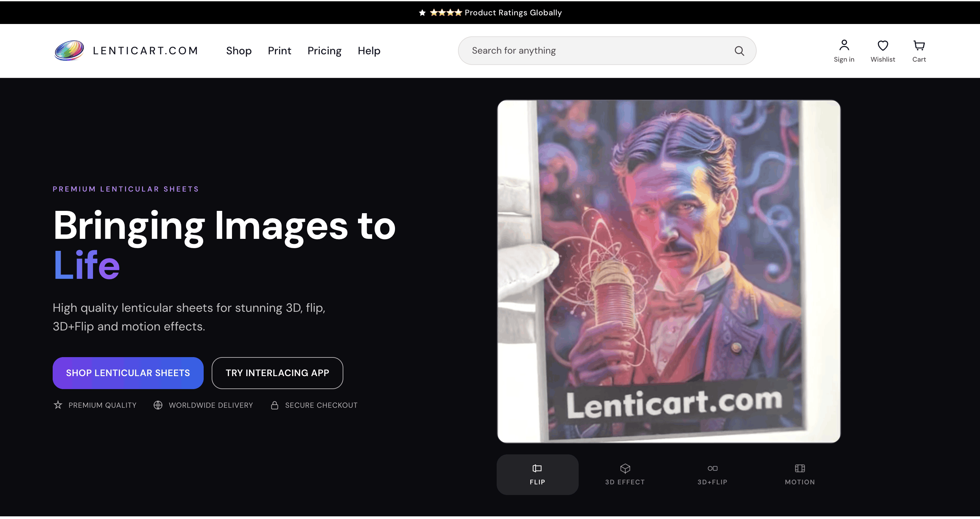This screenshot has height=519, width=980.
Task: Switch to the 3D EFFECT tab
Action: (x=625, y=474)
